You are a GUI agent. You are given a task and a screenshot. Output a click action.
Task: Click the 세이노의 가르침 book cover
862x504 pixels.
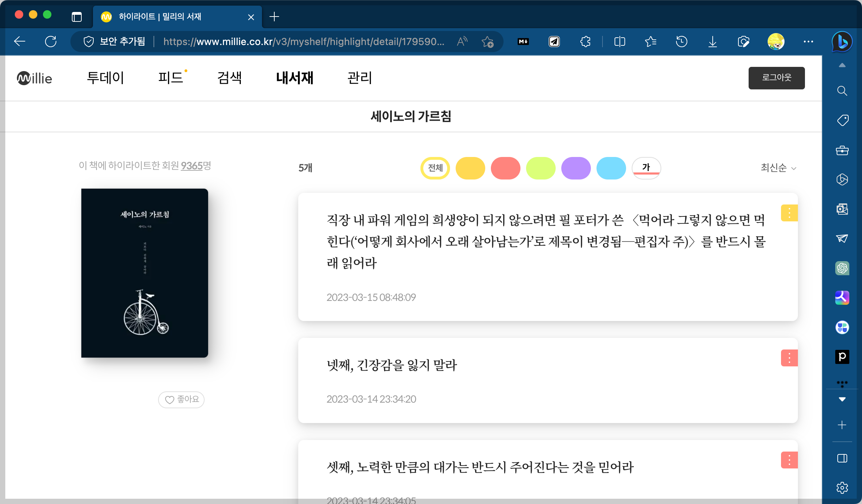coord(144,273)
